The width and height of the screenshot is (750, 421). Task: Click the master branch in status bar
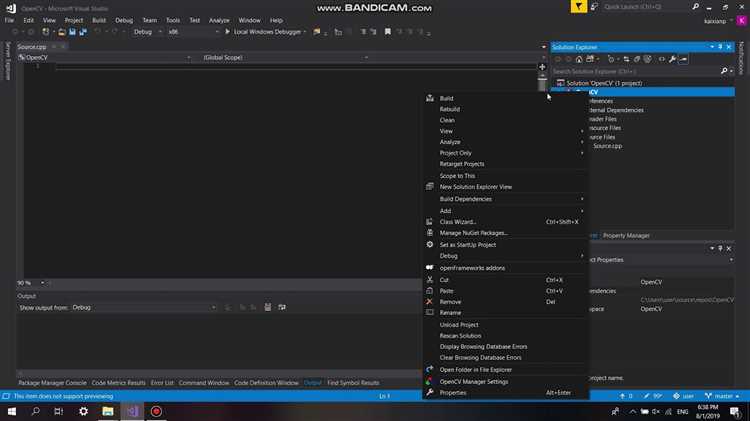pyautogui.click(x=722, y=396)
